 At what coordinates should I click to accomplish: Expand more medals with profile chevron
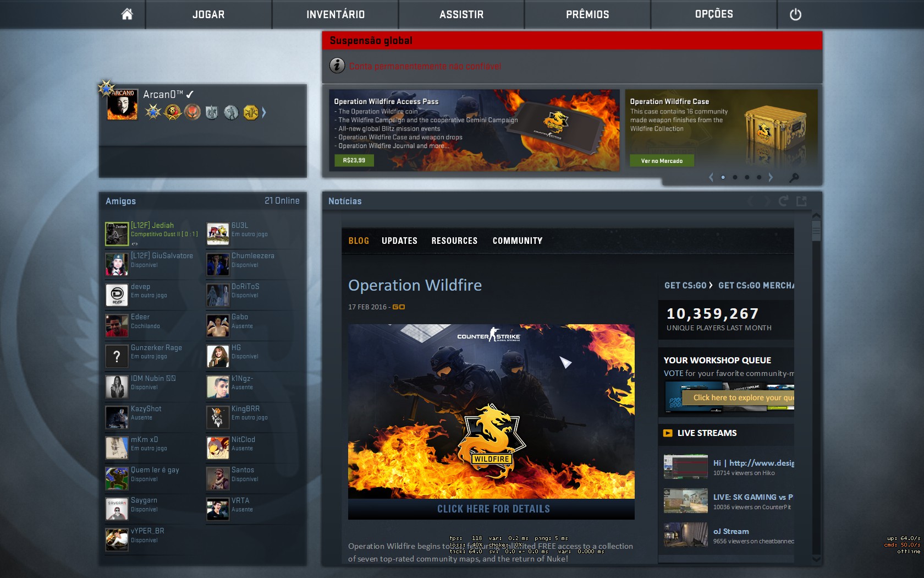264,112
